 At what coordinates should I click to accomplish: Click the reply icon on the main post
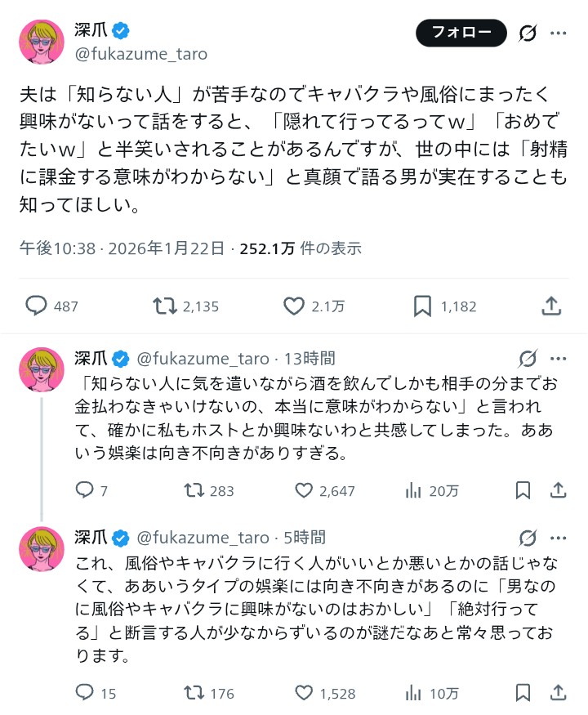(36, 306)
